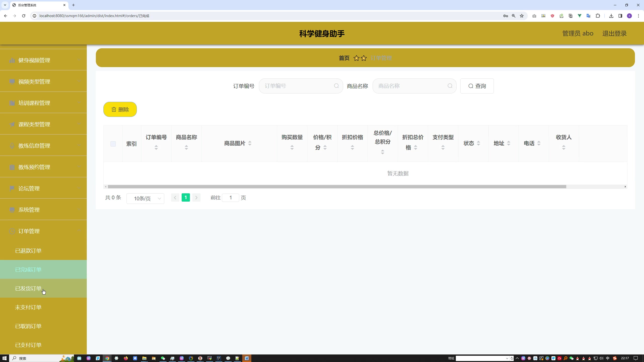Sort by 地址 column arrows
Viewport: 644px width, 362px height.
[509, 143]
